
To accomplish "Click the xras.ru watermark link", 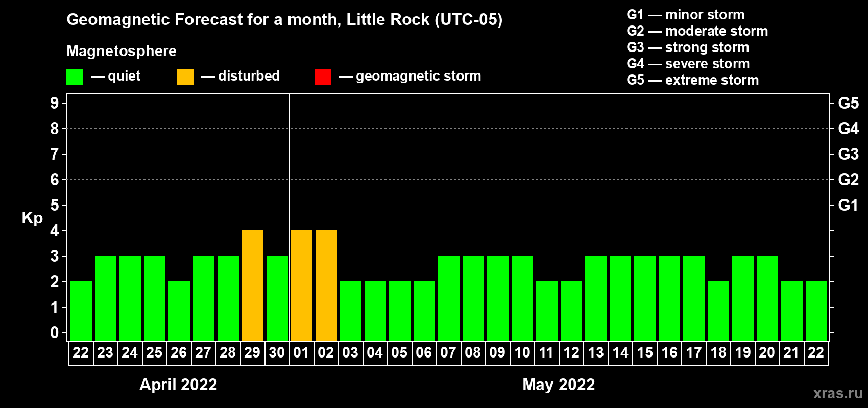I will (837, 393).
